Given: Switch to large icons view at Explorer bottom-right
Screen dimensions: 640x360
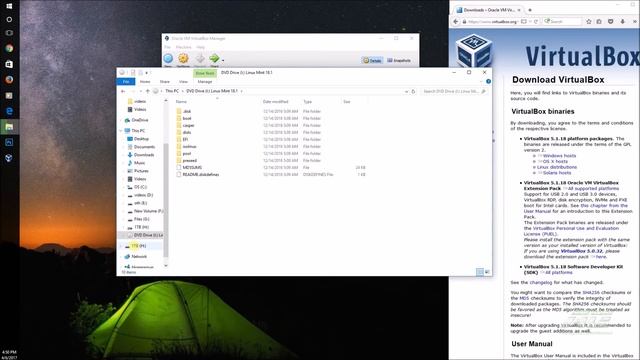Looking at the screenshot, I should (487, 272).
